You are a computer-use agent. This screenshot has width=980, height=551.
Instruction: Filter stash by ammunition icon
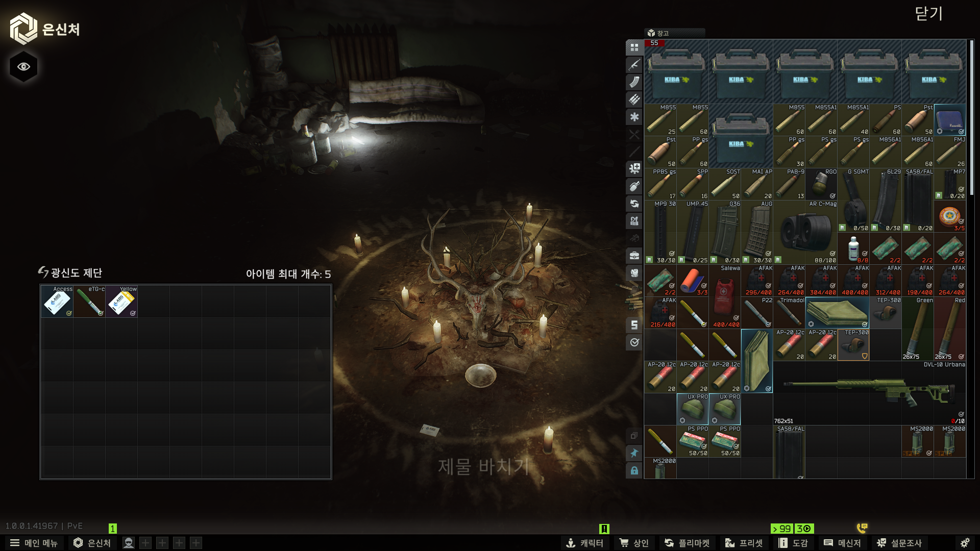[x=634, y=99]
